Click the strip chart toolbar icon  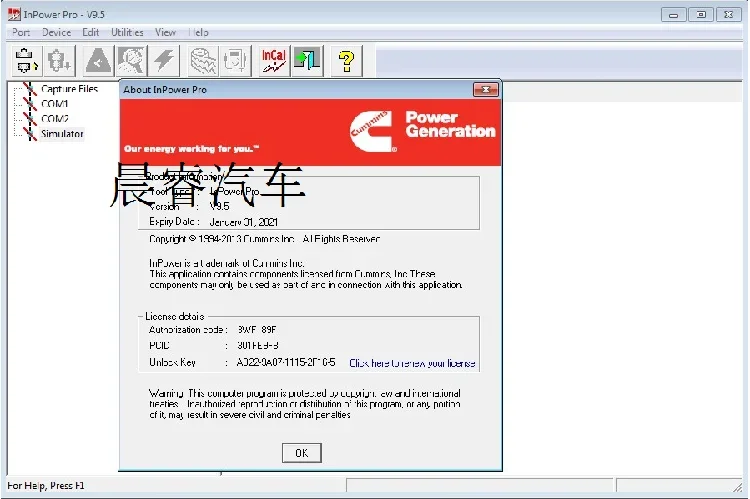(x=203, y=61)
